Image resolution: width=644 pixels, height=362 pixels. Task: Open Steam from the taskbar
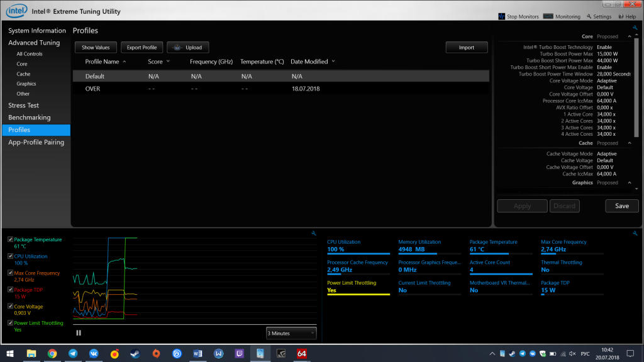tap(135, 354)
